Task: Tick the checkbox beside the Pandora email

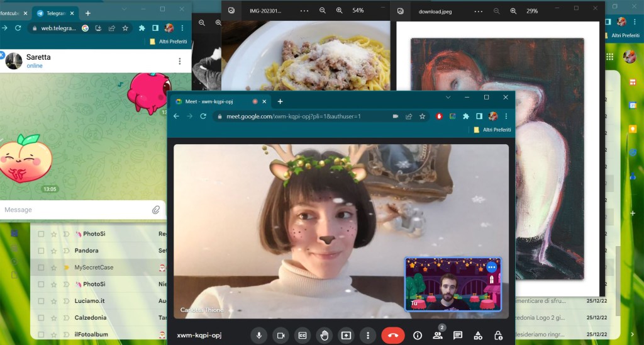Action: coord(41,251)
